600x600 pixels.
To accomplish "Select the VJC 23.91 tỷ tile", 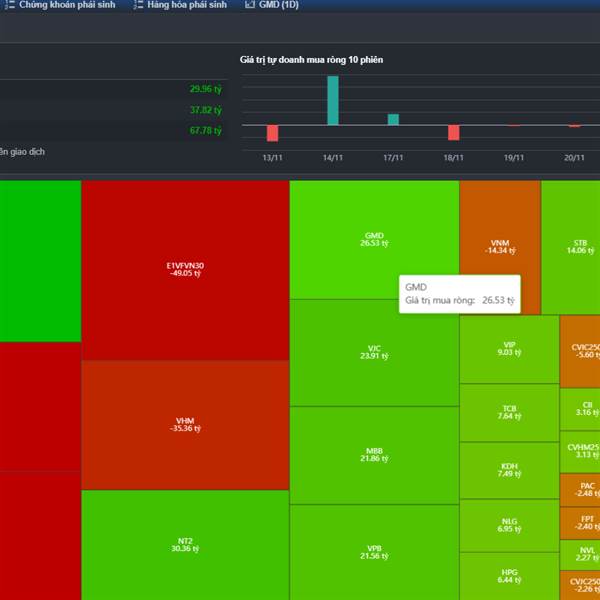I will [x=374, y=352].
